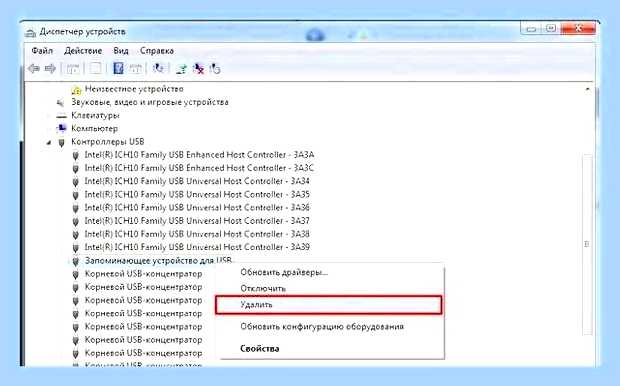Select Неизвестное устройство in the tree
Viewport: 620px width, 386px height.
click(134, 89)
